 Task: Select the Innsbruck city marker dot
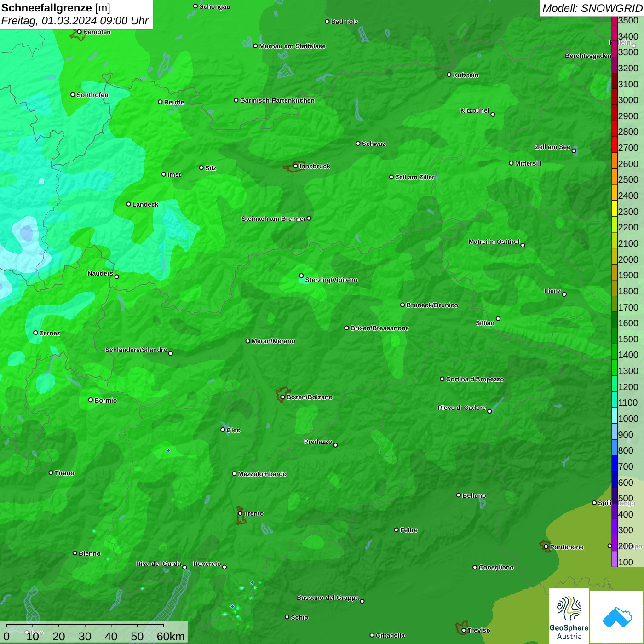pyautogui.click(x=296, y=166)
